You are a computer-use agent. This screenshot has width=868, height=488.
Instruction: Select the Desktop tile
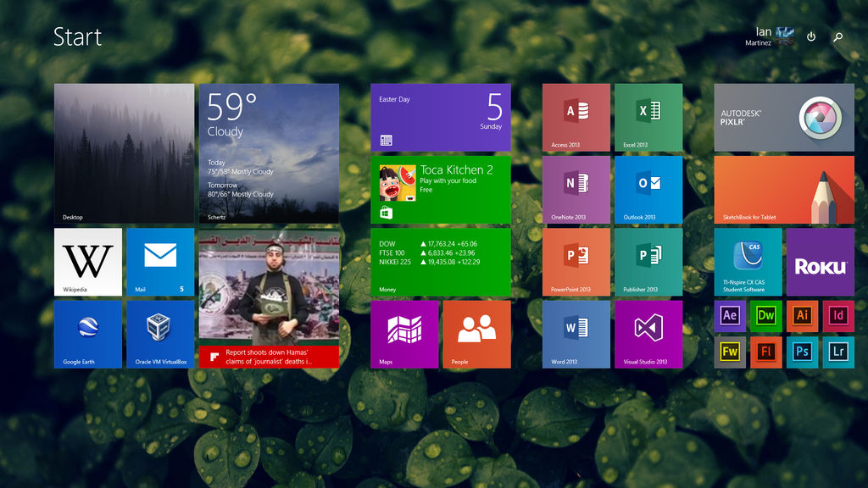click(x=124, y=153)
